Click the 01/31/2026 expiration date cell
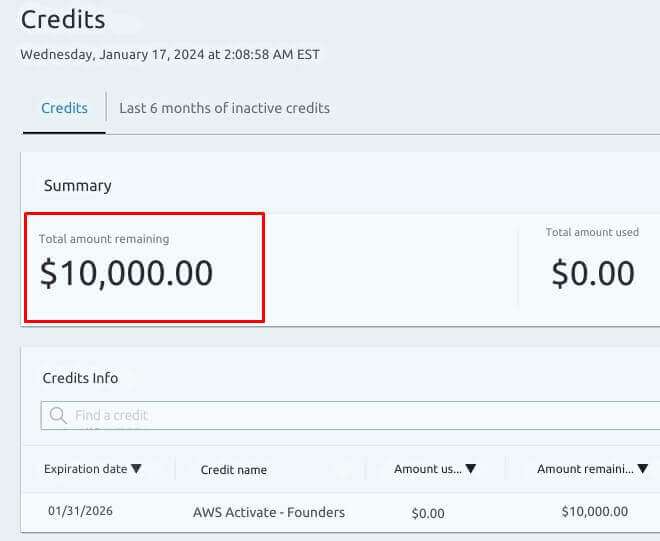The image size is (660, 541). tap(80, 511)
